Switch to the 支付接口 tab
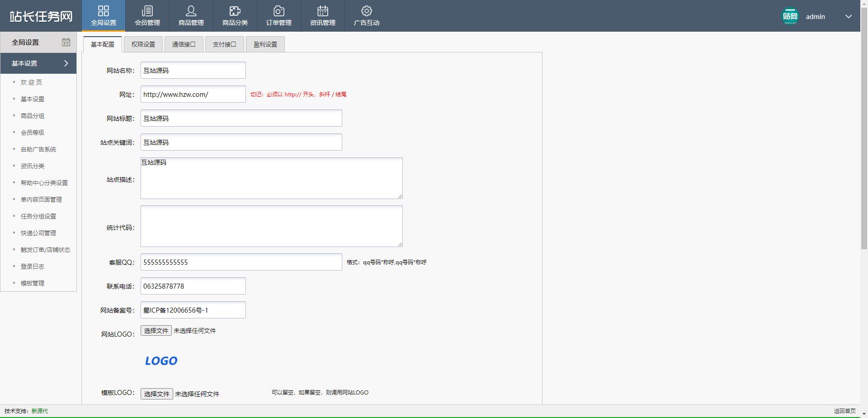This screenshot has width=868, height=418. (225, 44)
